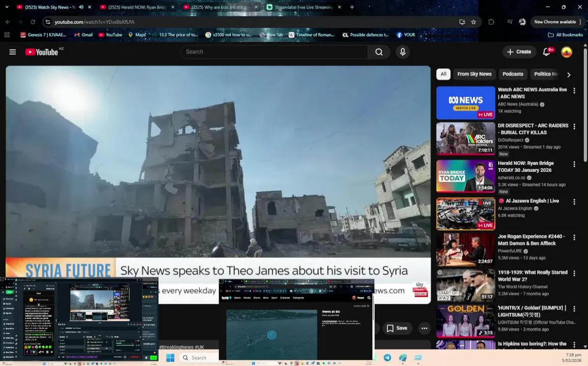Open the ABC NEWS live thumbnail

tap(466, 103)
